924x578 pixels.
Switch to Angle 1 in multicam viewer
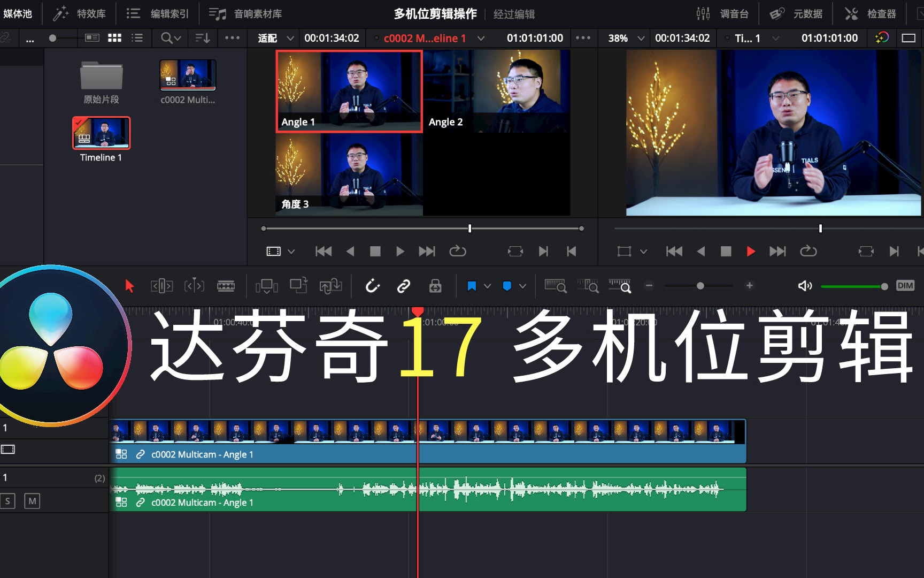tap(349, 91)
